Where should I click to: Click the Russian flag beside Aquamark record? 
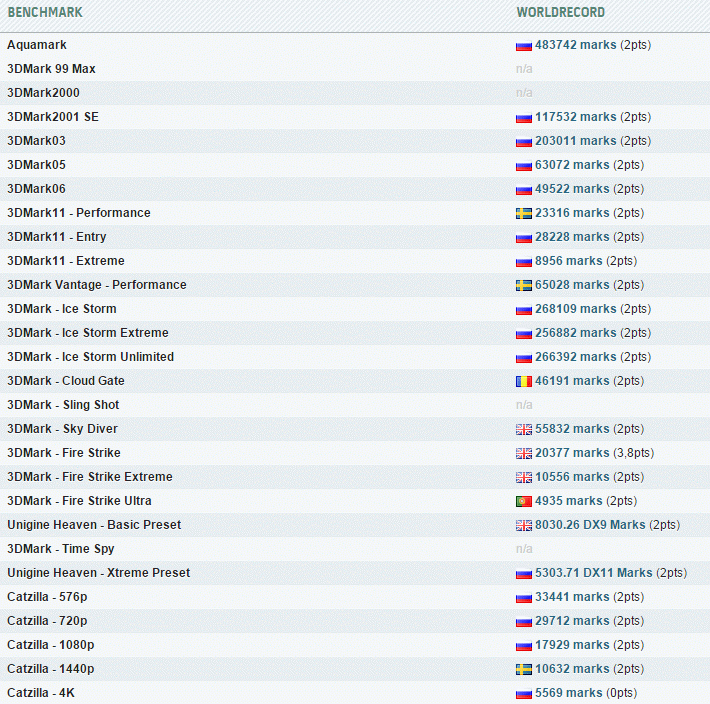(523, 45)
